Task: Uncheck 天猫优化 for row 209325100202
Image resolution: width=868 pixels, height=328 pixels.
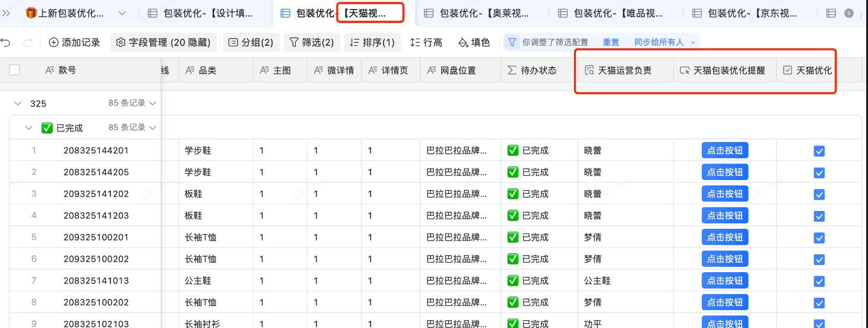Action: pyautogui.click(x=819, y=260)
